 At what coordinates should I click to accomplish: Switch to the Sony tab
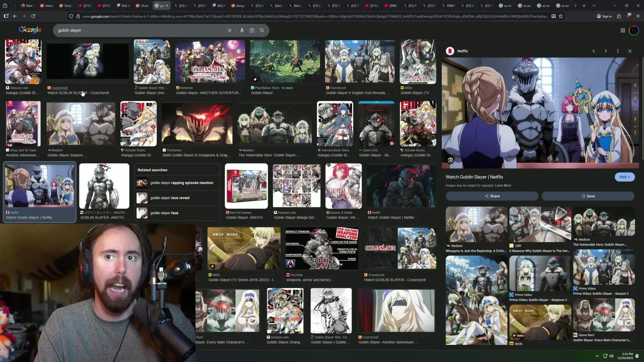pos(66,6)
